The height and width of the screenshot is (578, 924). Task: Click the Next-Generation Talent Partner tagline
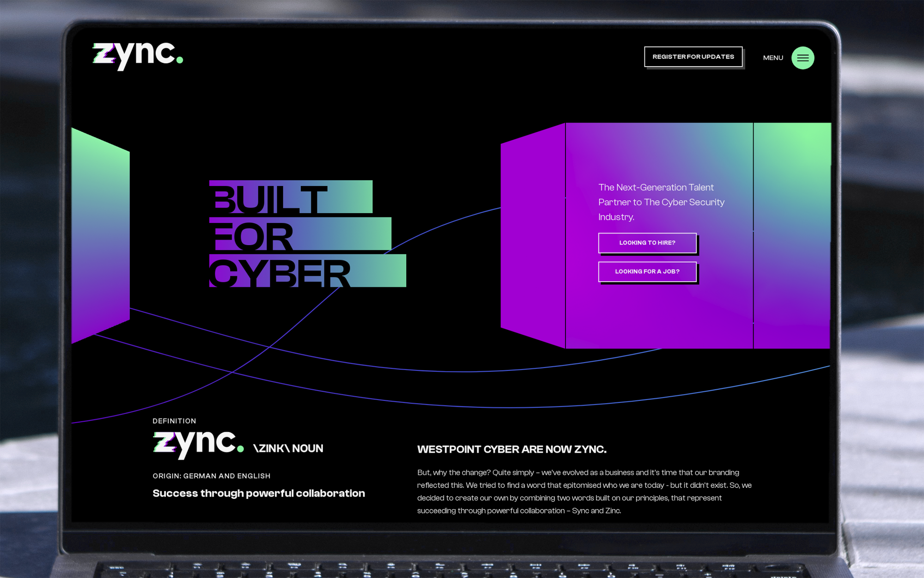click(x=661, y=202)
